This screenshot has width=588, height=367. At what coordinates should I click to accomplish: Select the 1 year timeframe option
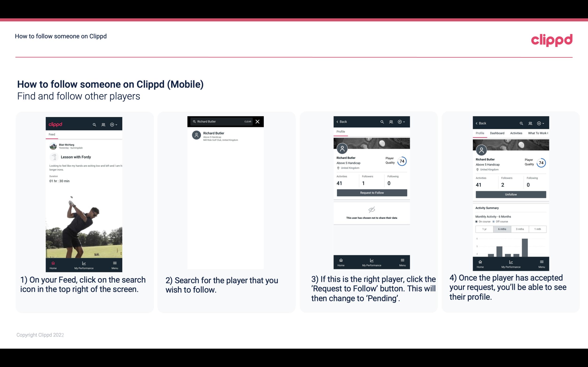(x=484, y=229)
